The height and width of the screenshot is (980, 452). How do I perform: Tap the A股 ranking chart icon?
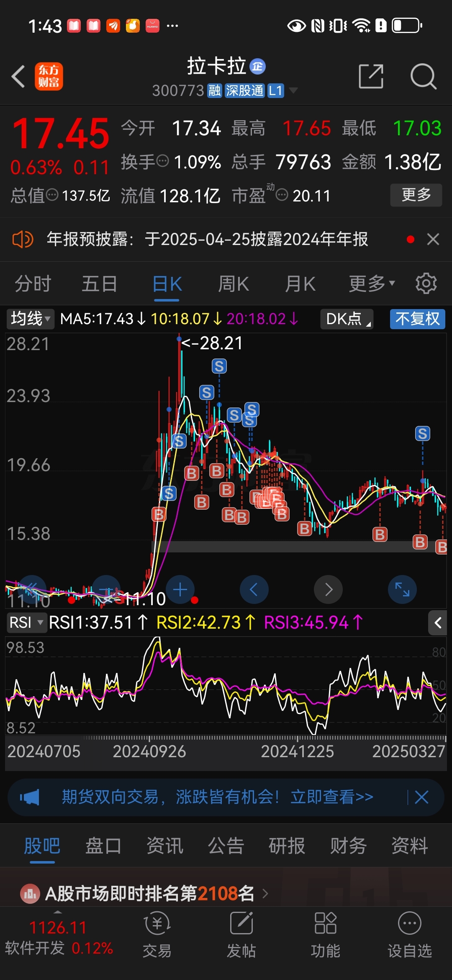tap(30, 894)
